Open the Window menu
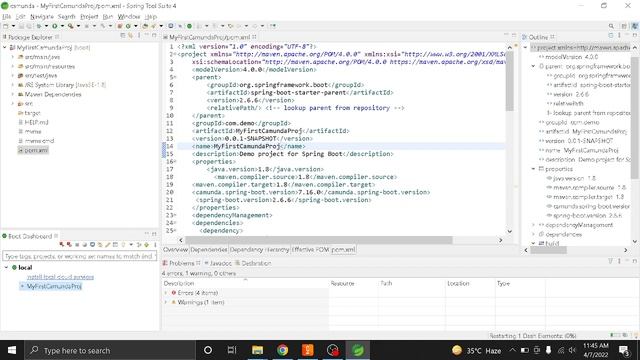640x360 pixels. [x=129, y=16]
